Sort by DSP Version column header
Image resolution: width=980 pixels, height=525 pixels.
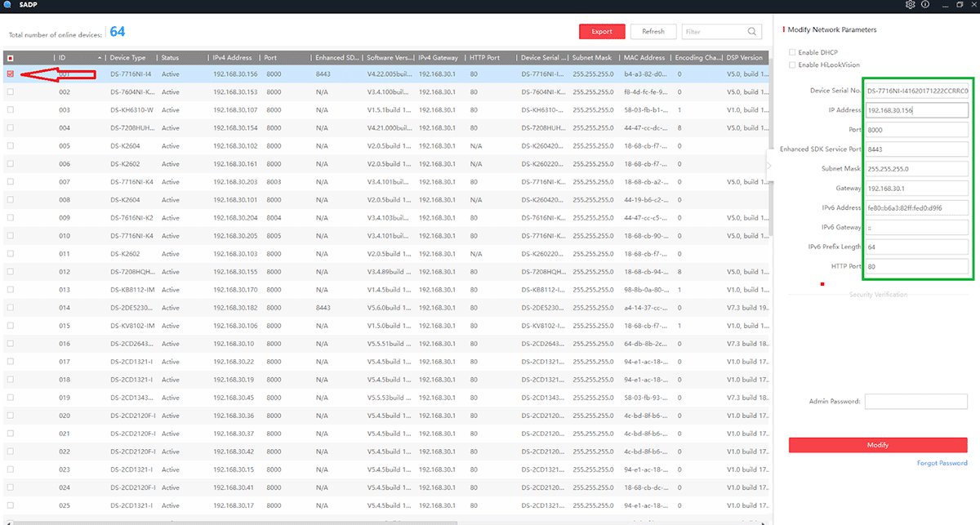pos(744,58)
